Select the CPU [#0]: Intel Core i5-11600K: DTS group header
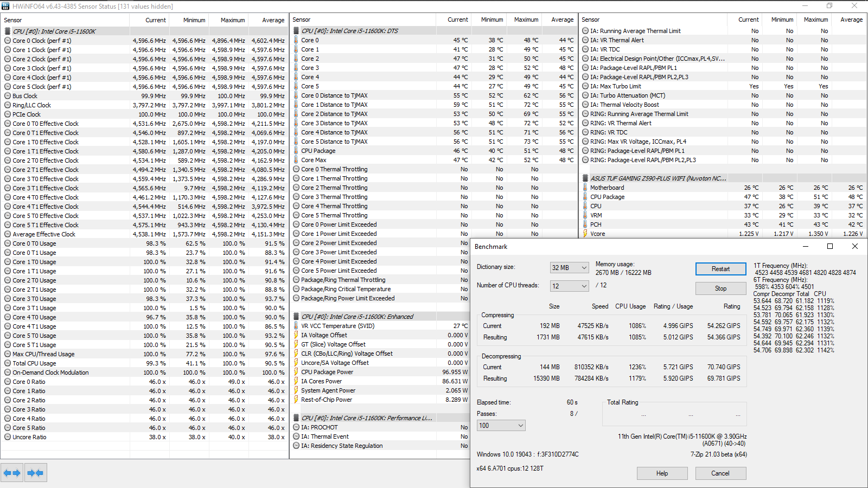Screen dimensions: 868x488 (x=434, y=31)
